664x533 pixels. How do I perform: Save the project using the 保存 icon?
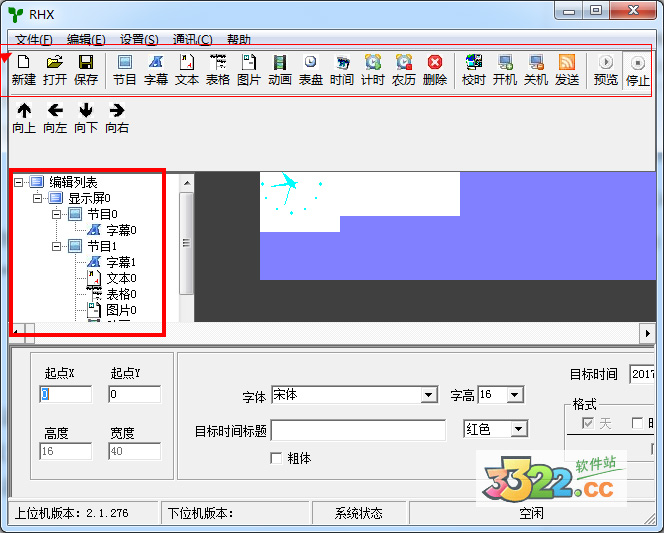pyautogui.click(x=86, y=70)
